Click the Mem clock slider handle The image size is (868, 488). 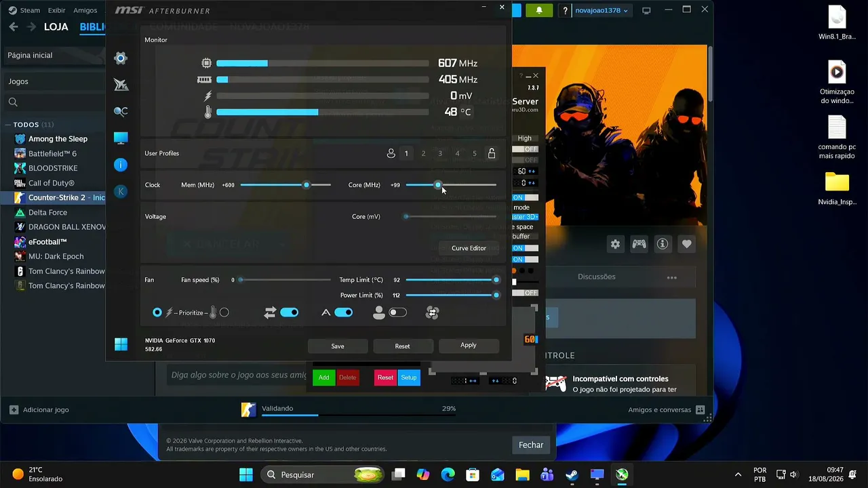pos(307,184)
